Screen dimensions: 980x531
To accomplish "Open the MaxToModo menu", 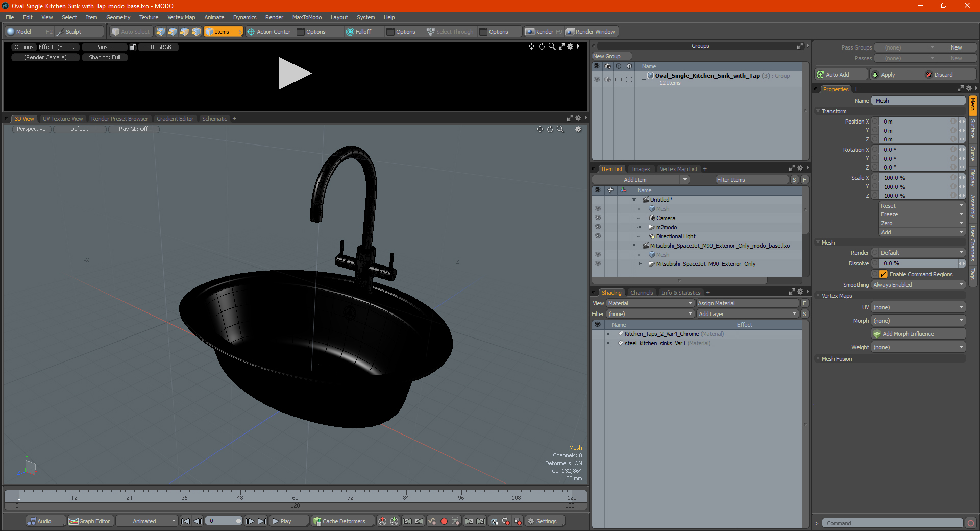I will tap(307, 17).
